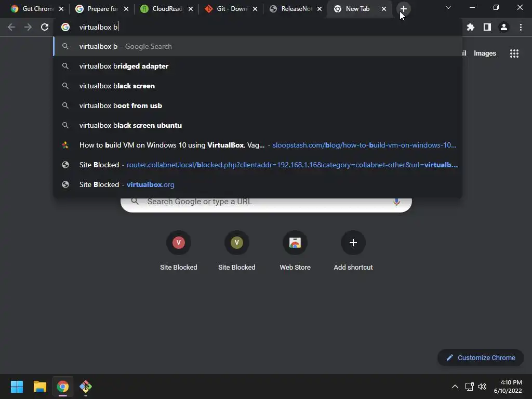Close the ReleaseNotes tab

coord(320,9)
